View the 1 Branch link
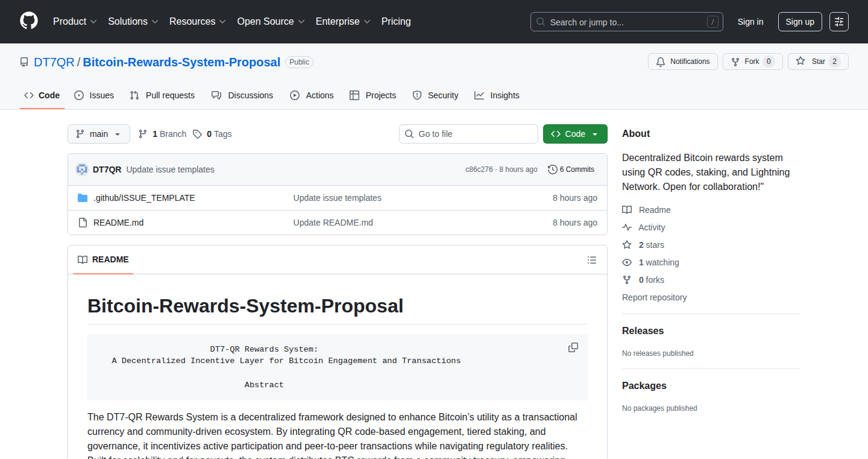 tap(162, 134)
